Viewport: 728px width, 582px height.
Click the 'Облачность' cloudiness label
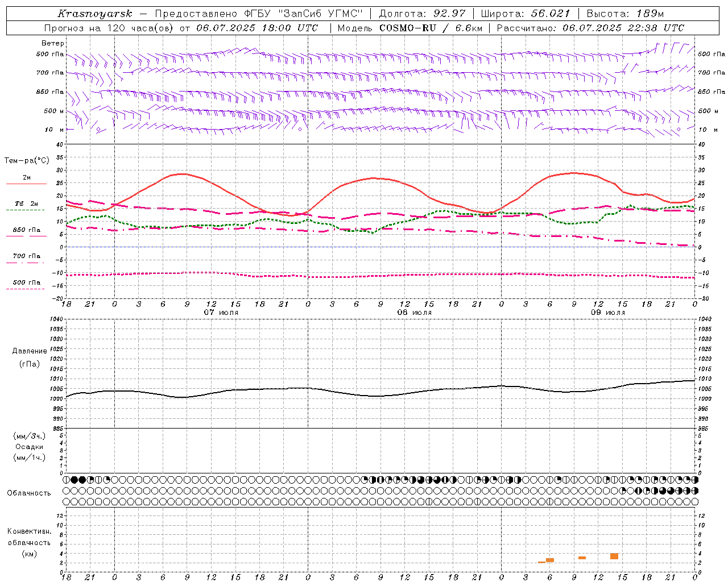29,493
